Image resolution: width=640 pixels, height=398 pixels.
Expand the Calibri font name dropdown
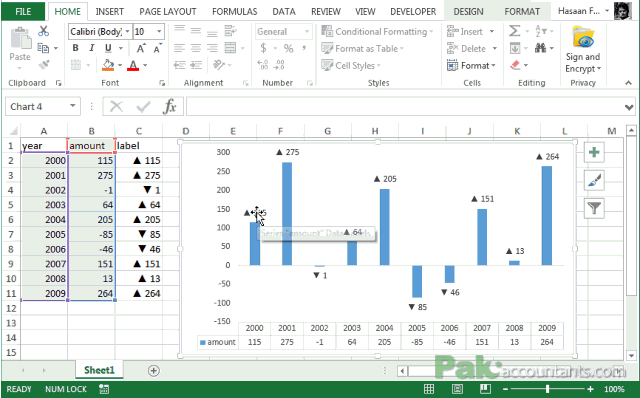(x=127, y=31)
